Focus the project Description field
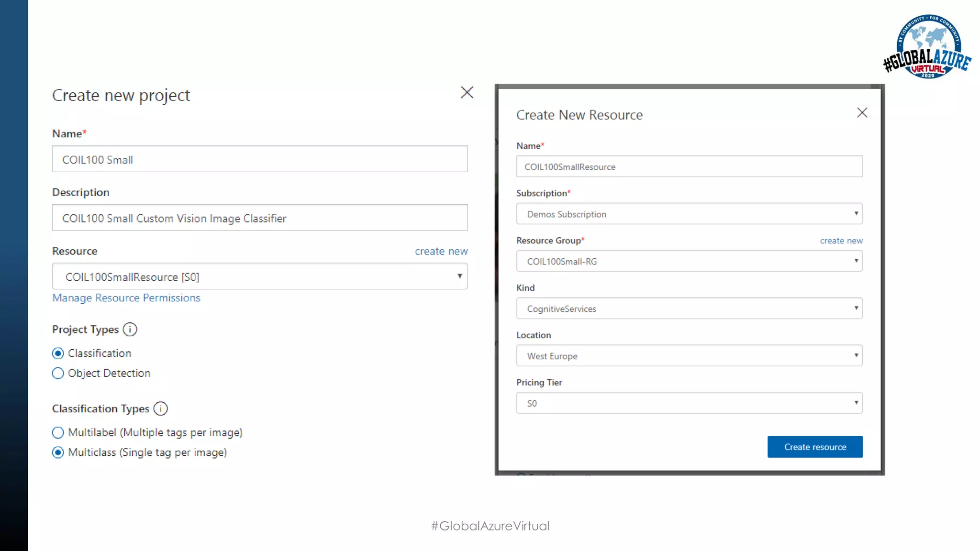 point(260,218)
